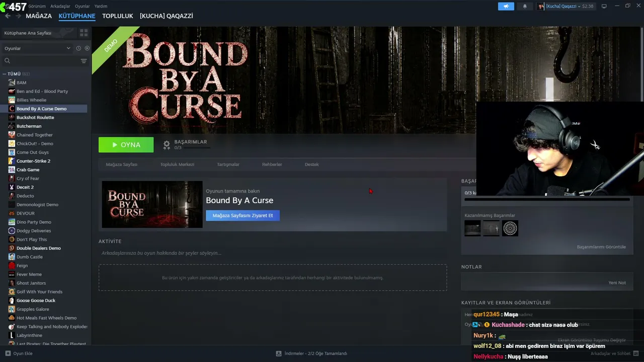Toggle sort by recent activity clock icon

[x=78, y=48]
